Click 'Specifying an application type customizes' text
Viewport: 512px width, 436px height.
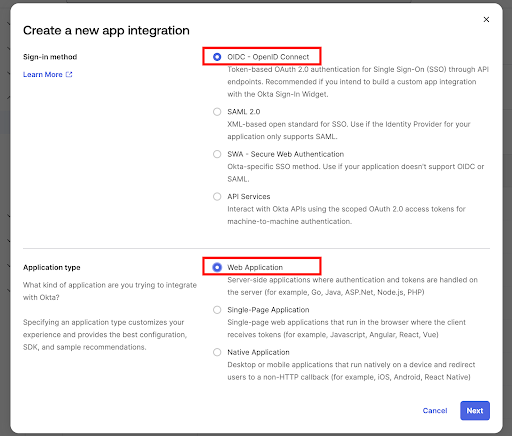coord(105,335)
